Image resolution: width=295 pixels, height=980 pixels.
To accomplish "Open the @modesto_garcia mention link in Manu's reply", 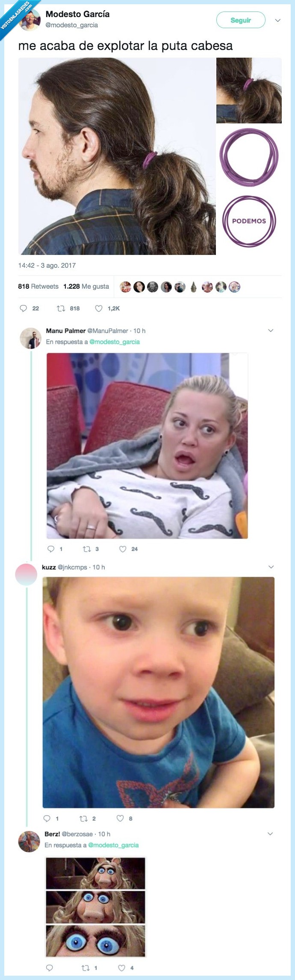I will (x=114, y=342).
